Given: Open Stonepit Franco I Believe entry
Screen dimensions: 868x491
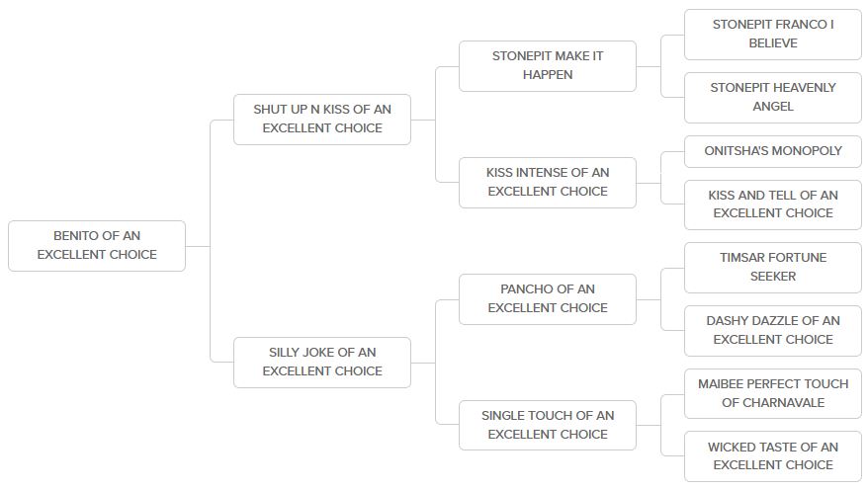Looking at the screenshot, I should (x=773, y=34).
